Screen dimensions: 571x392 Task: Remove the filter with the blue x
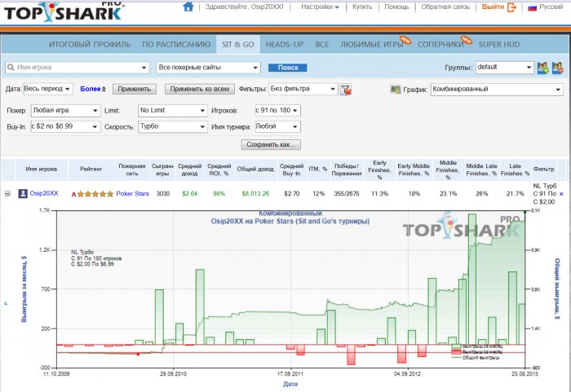pos(561,194)
